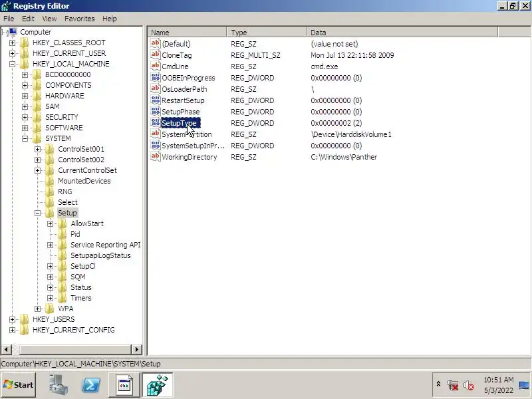Expand the COMPONENTS key
This screenshot has width=532, height=399.
coord(25,85)
